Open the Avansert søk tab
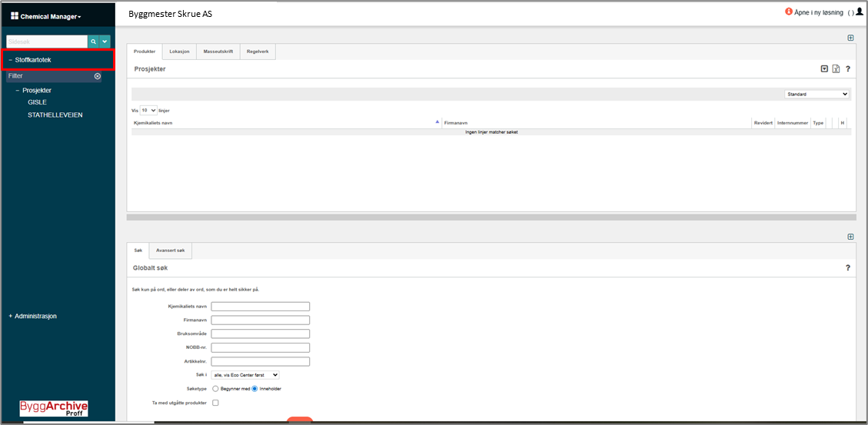The image size is (868, 425). 171,251
